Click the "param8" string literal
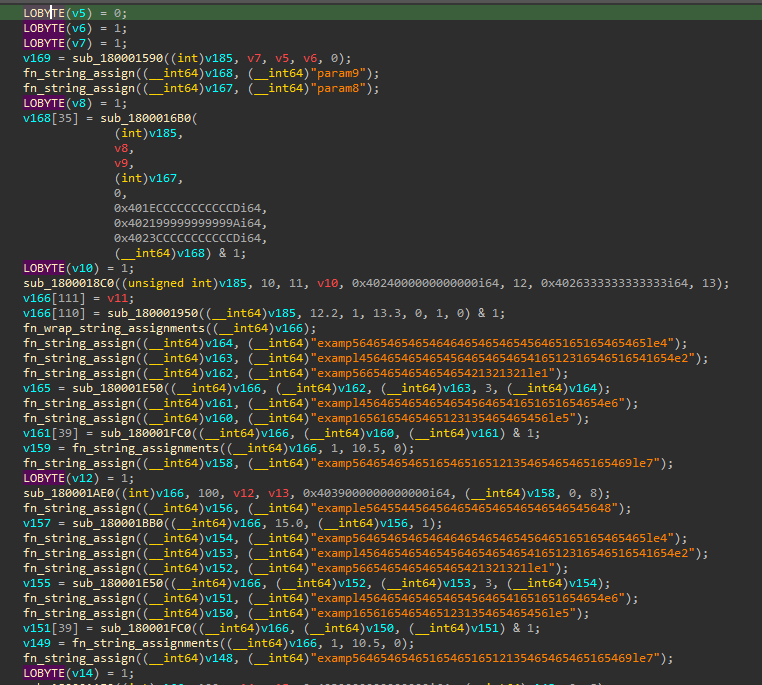762x685 pixels. click(x=338, y=88)
